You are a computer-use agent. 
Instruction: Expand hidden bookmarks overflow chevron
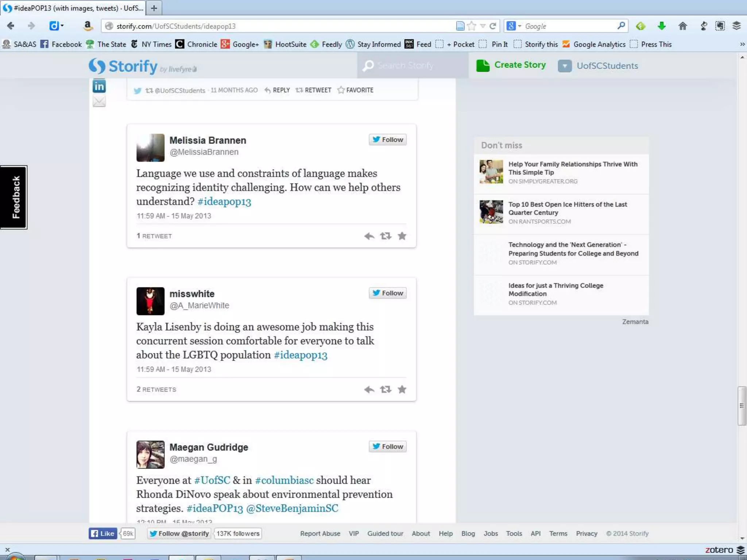[742, 44]
